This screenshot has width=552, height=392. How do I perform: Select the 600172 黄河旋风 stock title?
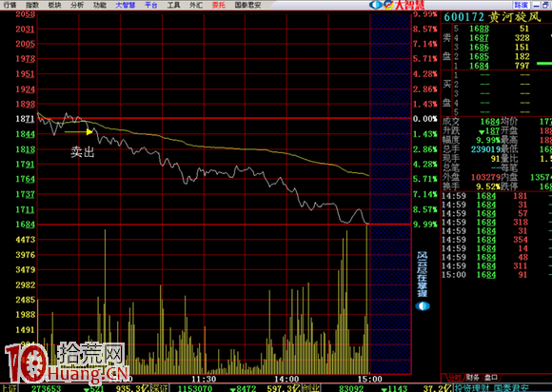pos(492,17)
